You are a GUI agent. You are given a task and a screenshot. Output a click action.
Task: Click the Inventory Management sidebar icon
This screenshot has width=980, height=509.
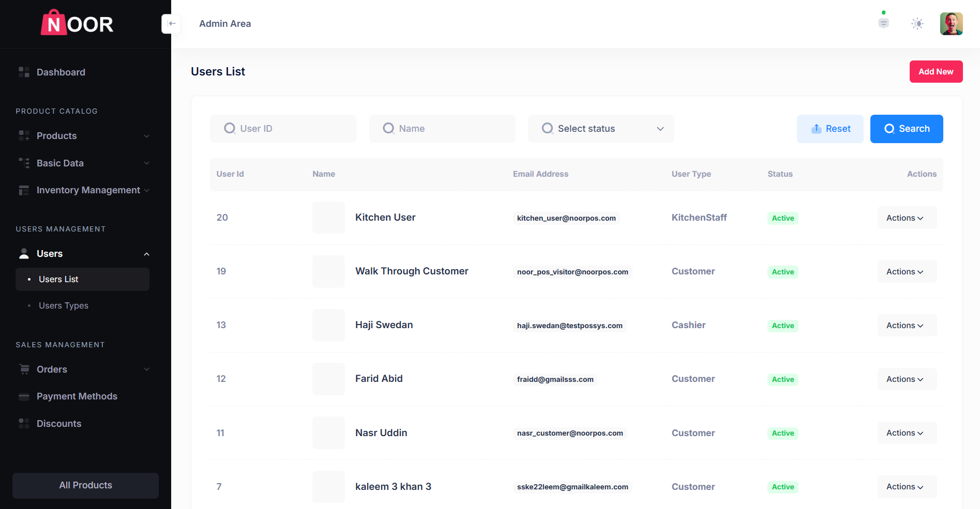point(24,190)
